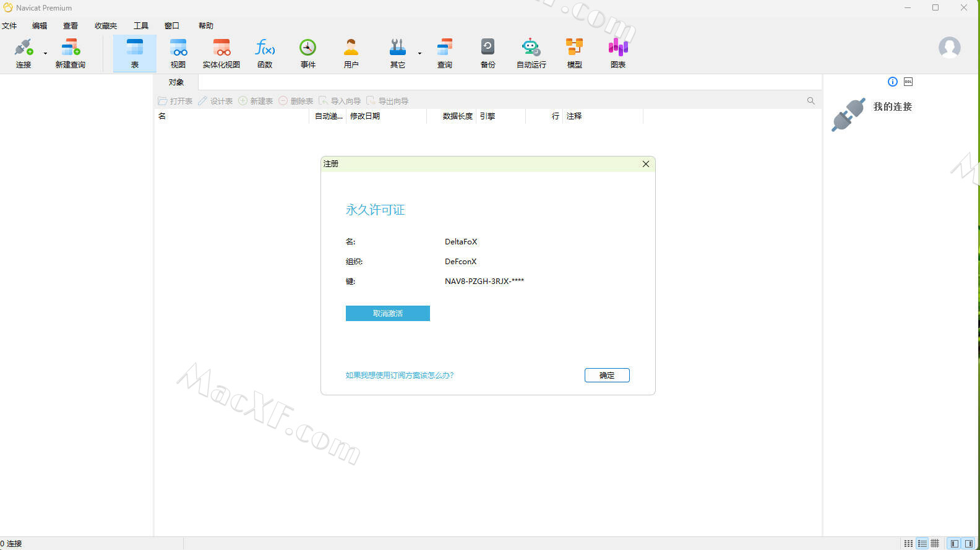Screen dimensions: 980x550
Task: Open the 编辑 menu
Action: (40, 26)
